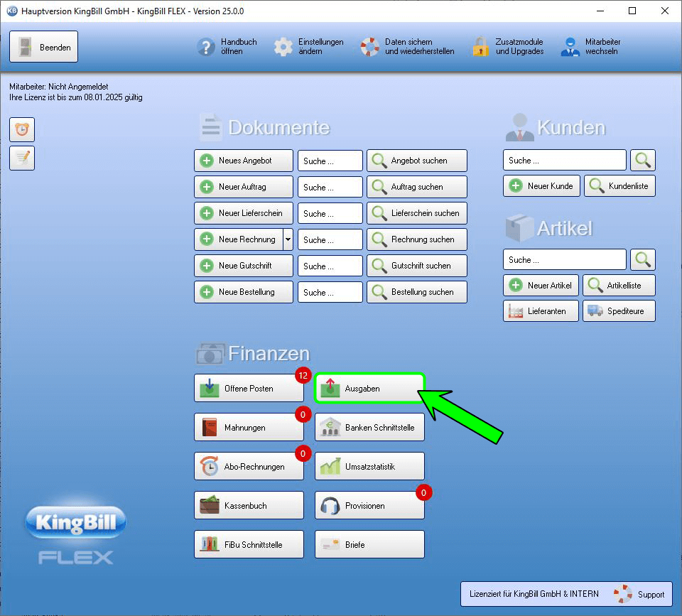Switch employee via Mitarbeiter wechseln

590,47
